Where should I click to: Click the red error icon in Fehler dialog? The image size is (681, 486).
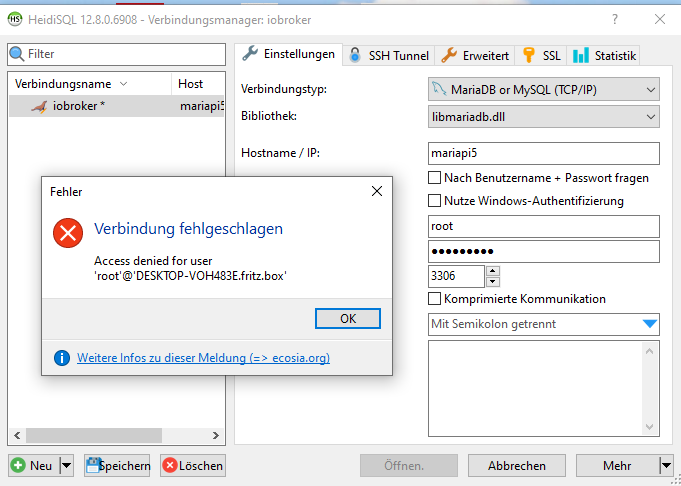pos(68,233)
